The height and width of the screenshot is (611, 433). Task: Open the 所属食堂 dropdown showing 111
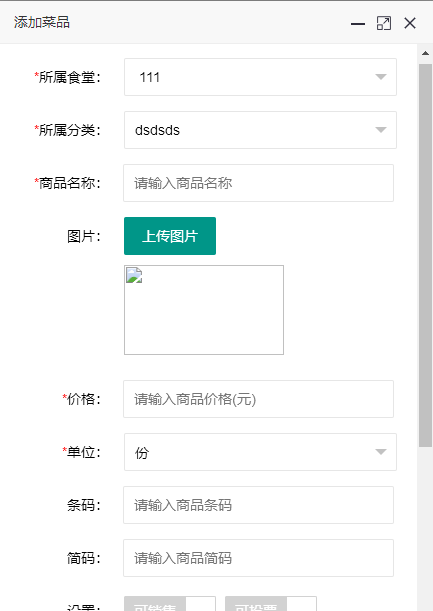(260, 77)
